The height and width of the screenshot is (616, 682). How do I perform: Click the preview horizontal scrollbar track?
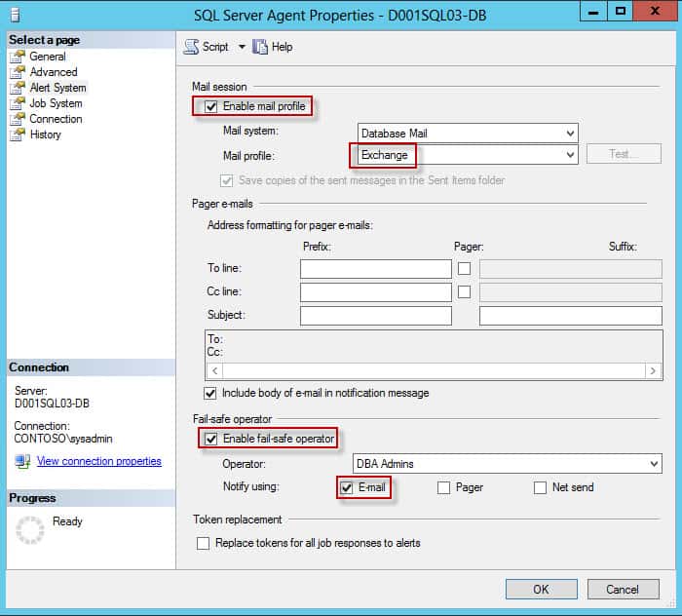tap(435, 371)
